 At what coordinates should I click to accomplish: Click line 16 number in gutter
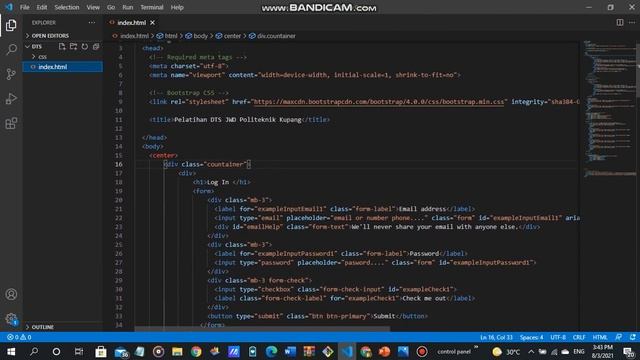tap(119, 164)
